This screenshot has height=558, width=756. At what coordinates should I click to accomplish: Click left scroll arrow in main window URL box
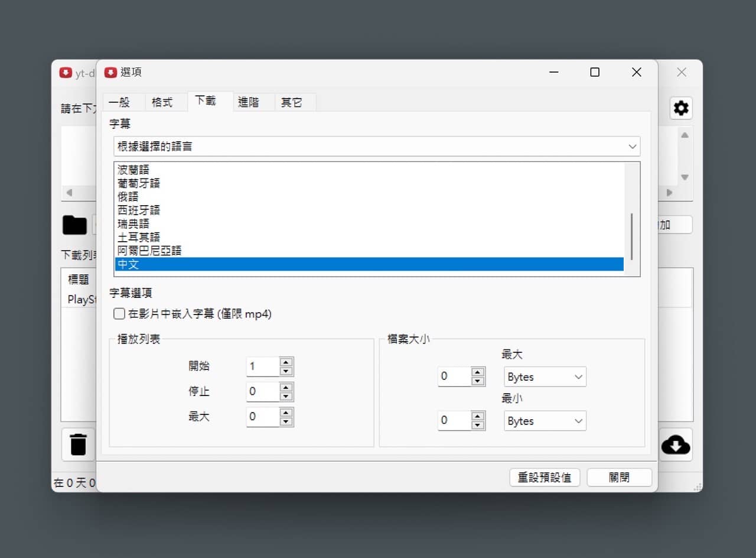pyautogui.click(x=69, y=193)
